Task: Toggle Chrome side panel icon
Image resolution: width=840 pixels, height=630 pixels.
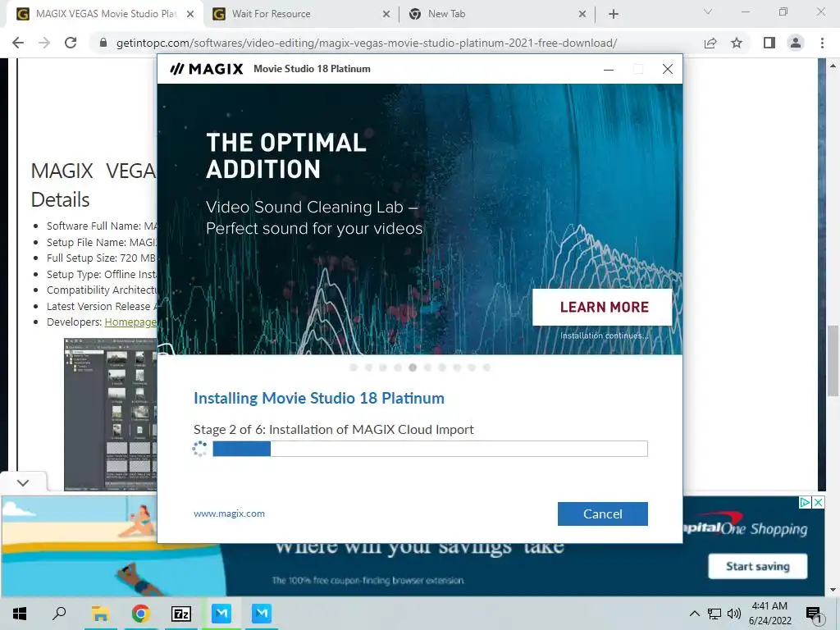Action: coord(769,43)
